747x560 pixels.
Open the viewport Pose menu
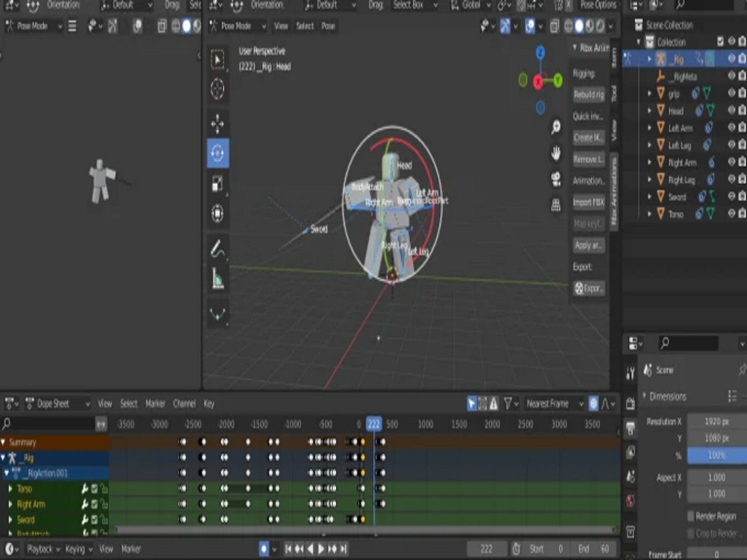pyautogui.click(x=328, y=25)
